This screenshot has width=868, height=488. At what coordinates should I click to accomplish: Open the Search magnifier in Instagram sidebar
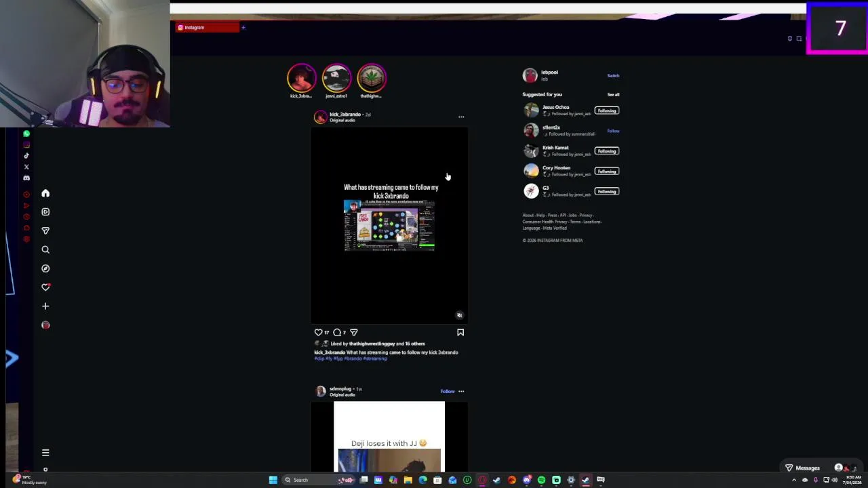45,249
